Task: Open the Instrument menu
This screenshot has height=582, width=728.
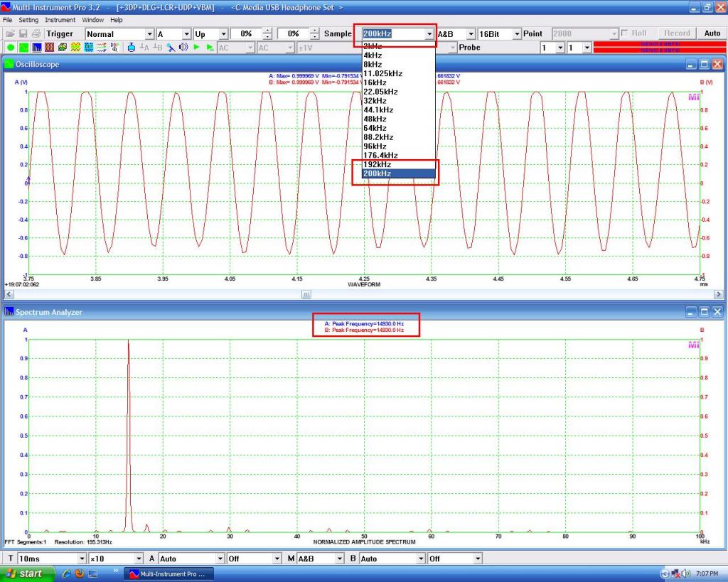Action: tap(60, 20)
